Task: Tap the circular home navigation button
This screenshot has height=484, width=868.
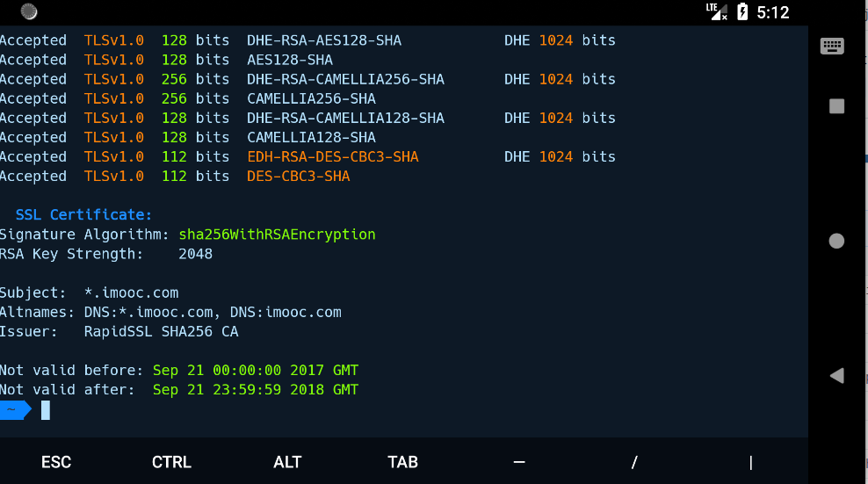Action: pos(836,241)
